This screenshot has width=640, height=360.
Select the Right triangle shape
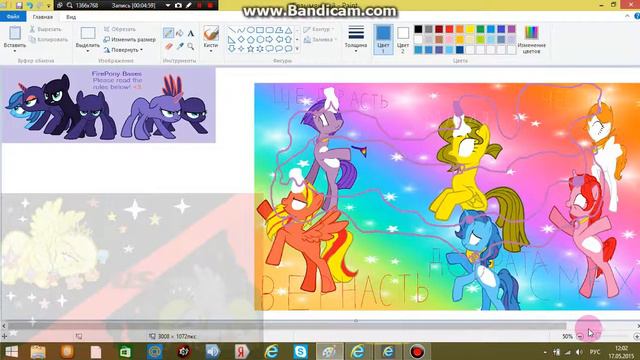231,40
